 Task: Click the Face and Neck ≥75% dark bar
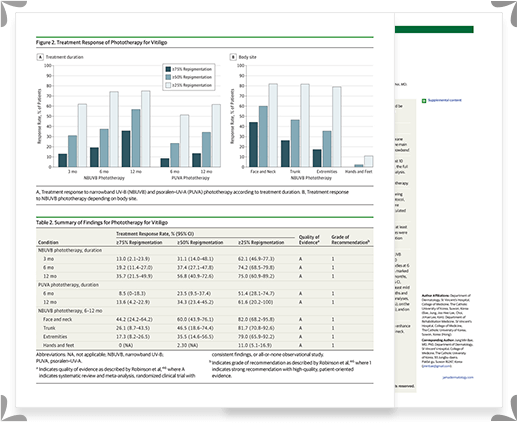(x=253, y=144)
